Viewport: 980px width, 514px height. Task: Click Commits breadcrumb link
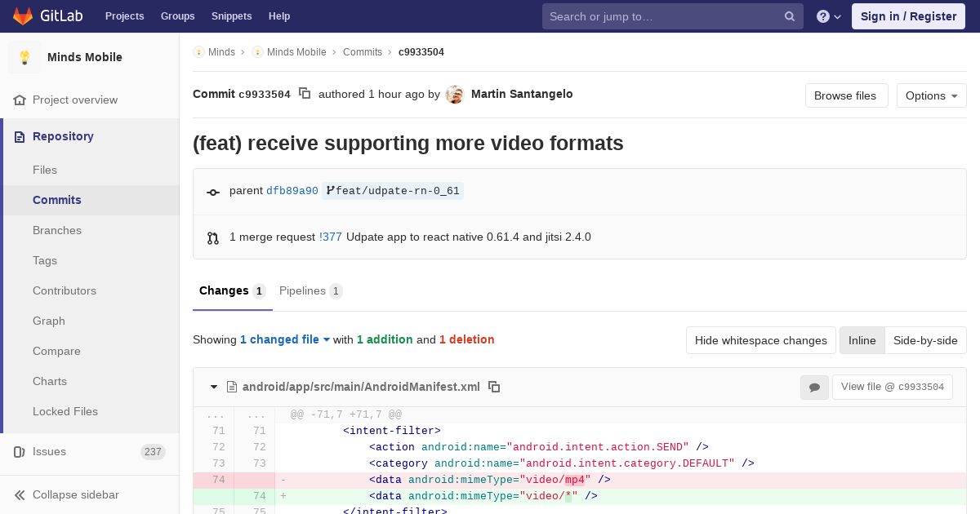(x=363, y=52)
